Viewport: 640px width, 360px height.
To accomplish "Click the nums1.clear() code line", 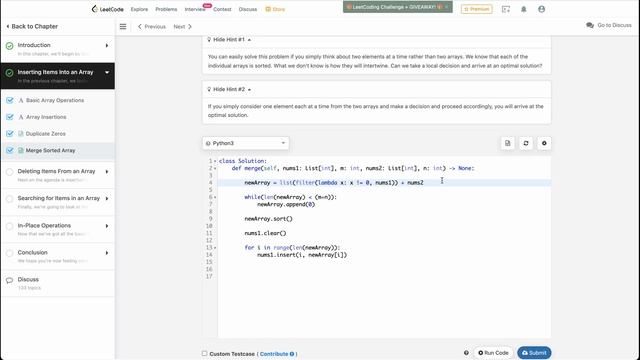I will [265, 233].
